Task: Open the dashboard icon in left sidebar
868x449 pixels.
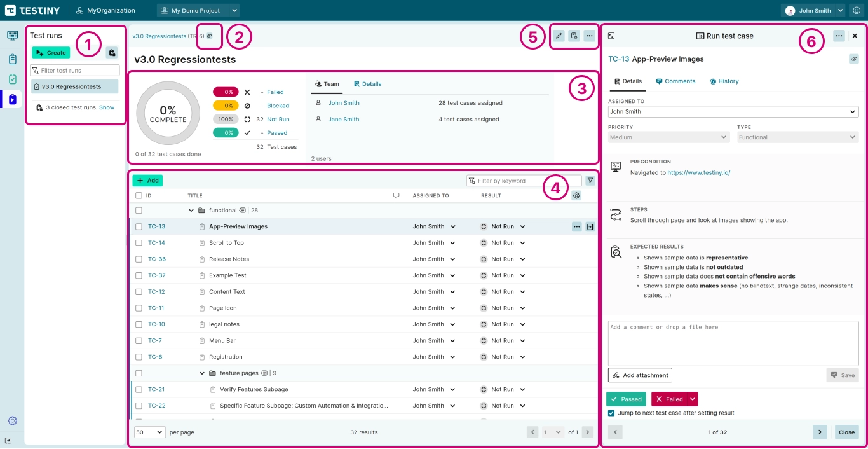Action: pos(12,36)
